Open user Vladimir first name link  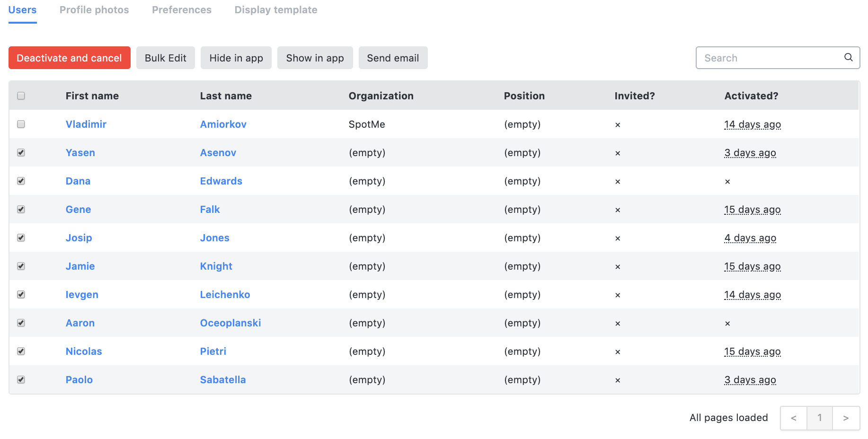[x=86, y=124]
